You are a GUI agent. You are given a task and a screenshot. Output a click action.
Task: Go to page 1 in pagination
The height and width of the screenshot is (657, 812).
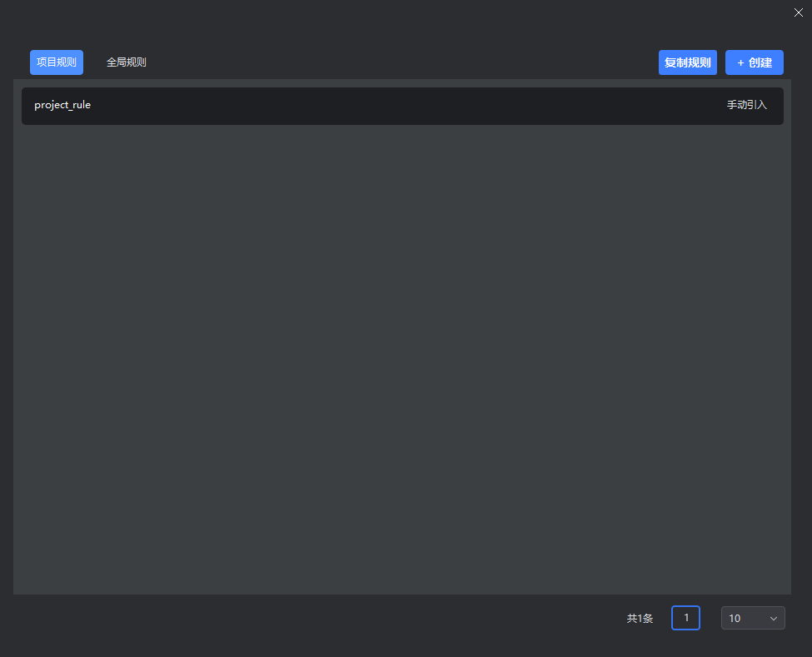(x=685, y=618)
